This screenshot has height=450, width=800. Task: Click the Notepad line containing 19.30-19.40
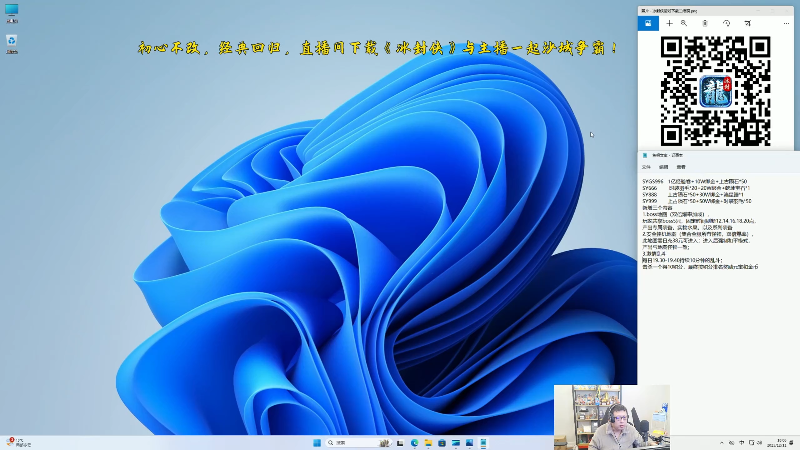coord(682,260)
